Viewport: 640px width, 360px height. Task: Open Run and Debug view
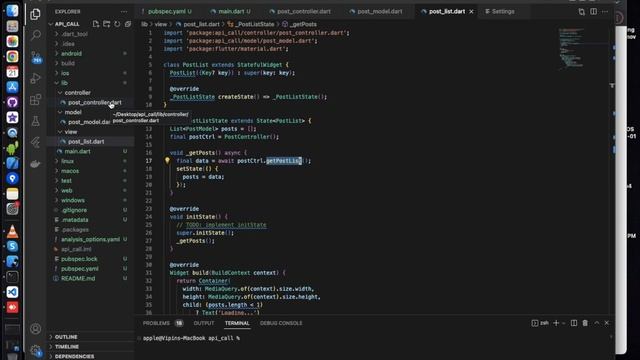36,78
